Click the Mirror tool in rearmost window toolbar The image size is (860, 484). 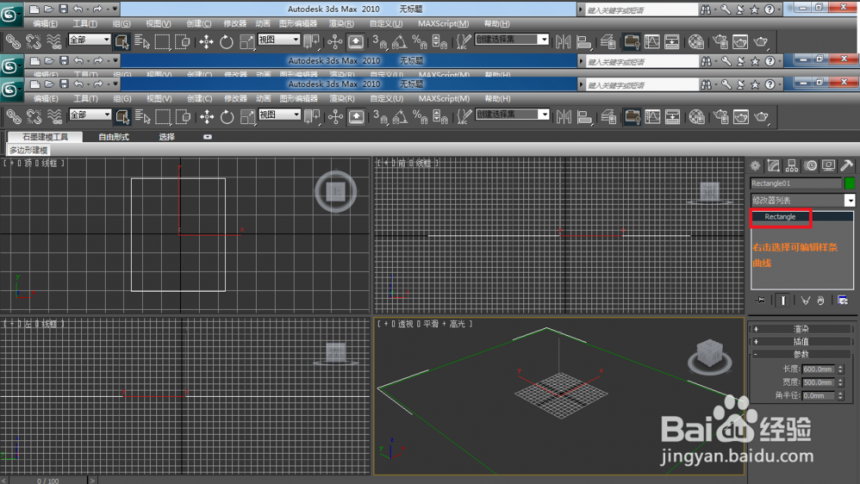click(563, 42)
